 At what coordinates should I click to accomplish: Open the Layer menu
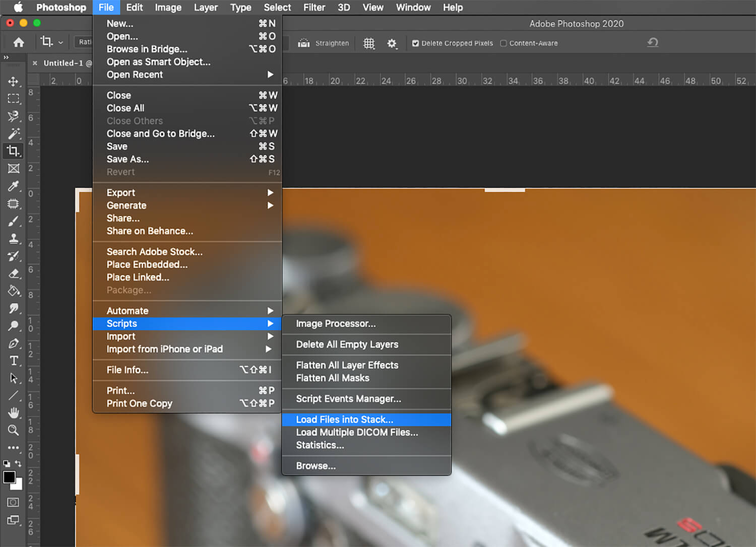point(206,8)
